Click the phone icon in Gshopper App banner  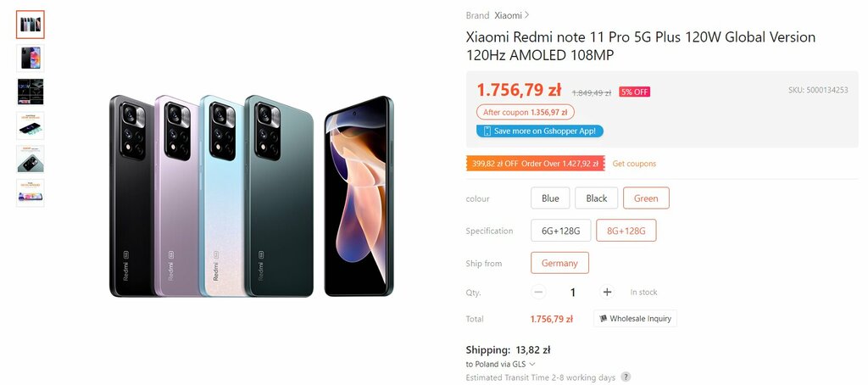click(487, 131)
